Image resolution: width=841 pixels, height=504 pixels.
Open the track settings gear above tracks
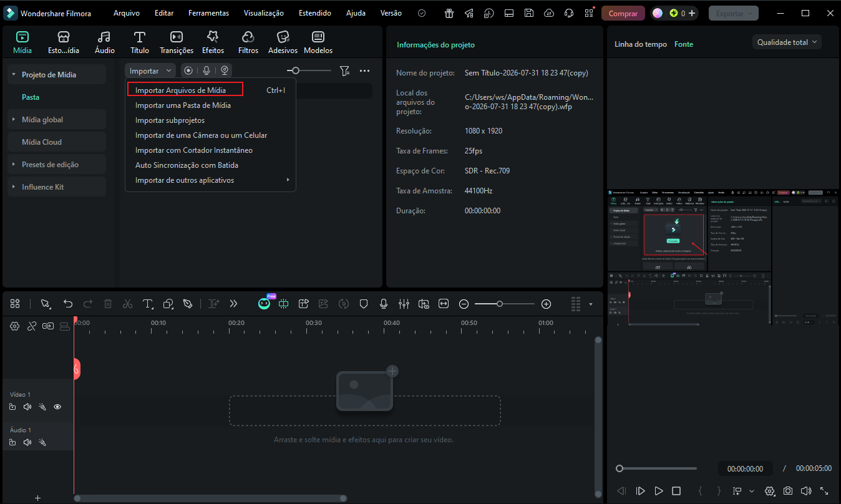click(x=15, y=326)
